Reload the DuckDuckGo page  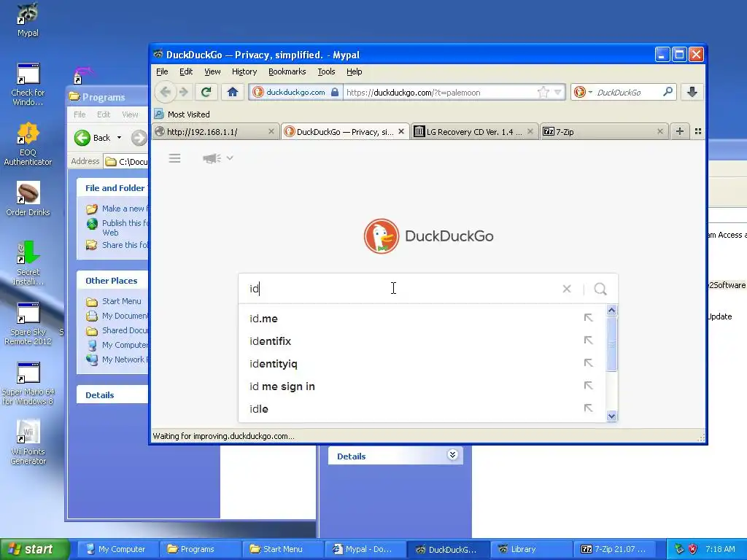pos(206,92)
